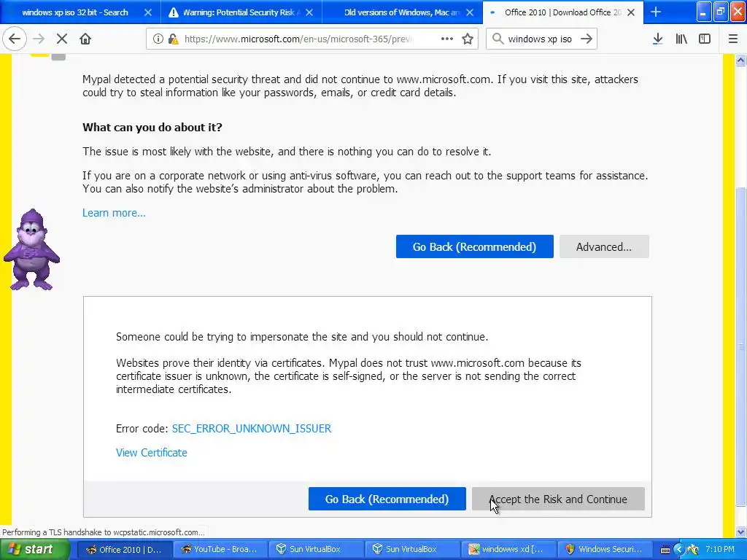The height and width of the screenshot is (560, 747).
Task: Close the Office 2010 tab
Action: 631,12
